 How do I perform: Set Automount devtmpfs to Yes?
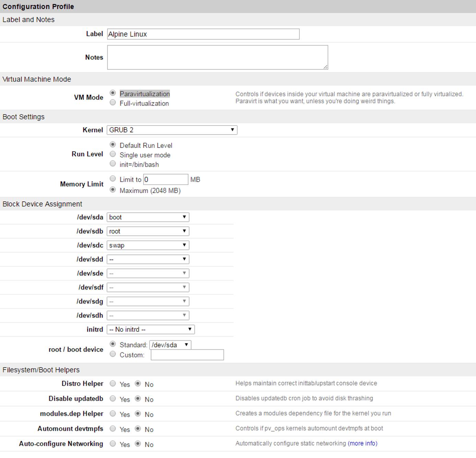click(x=113, y=429)
